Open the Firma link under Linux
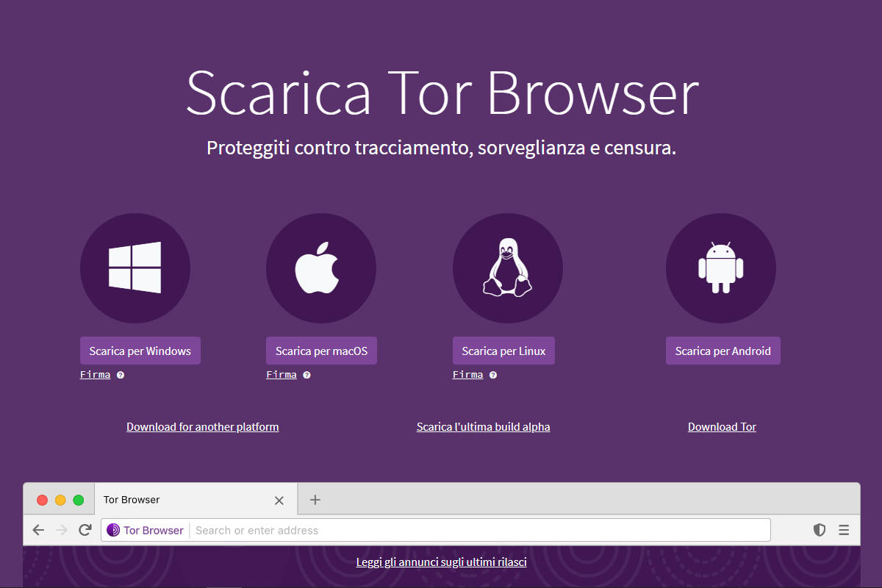The width and height of the screenshot is (882, 588). click(467, 375)
